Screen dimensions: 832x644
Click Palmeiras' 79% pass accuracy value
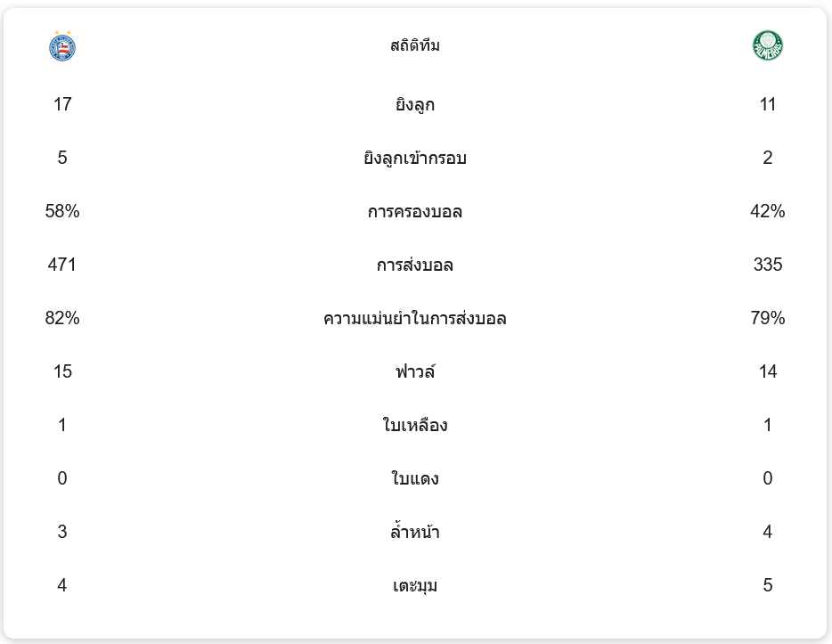tap(768, 318)
